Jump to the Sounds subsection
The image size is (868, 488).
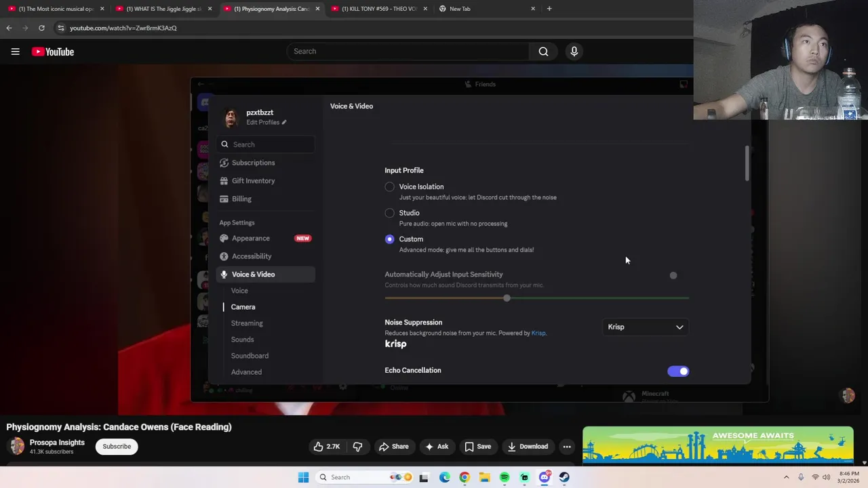coord(242,340)
